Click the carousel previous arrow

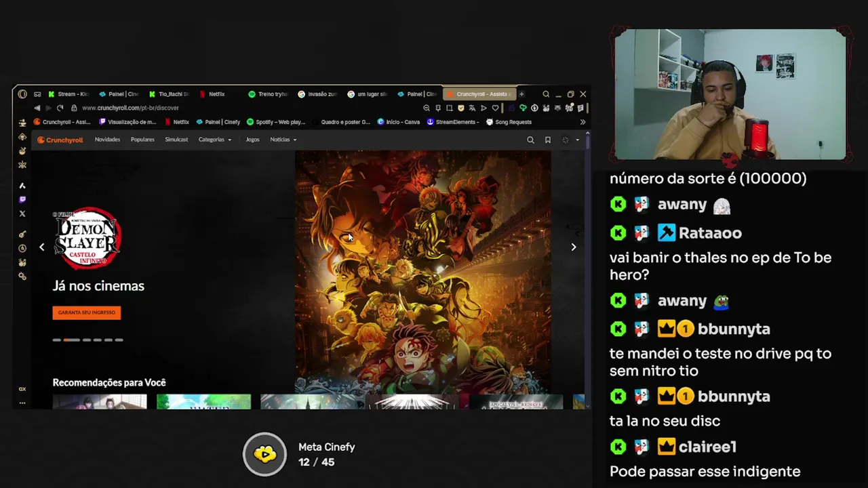pos(42,247)
